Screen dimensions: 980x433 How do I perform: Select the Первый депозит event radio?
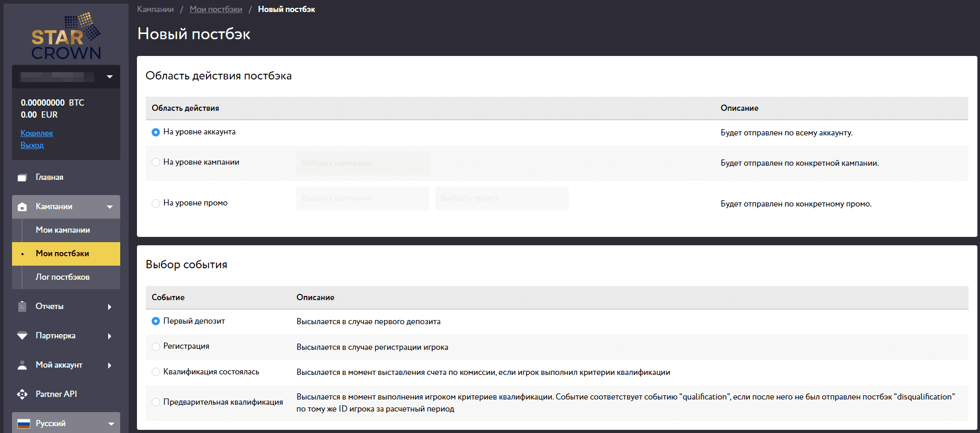(x=156, y=321)
